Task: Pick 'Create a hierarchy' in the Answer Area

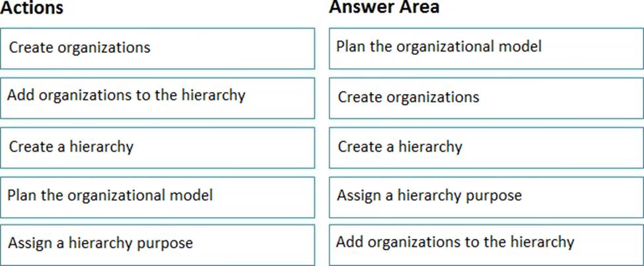Action: [485, 147]
